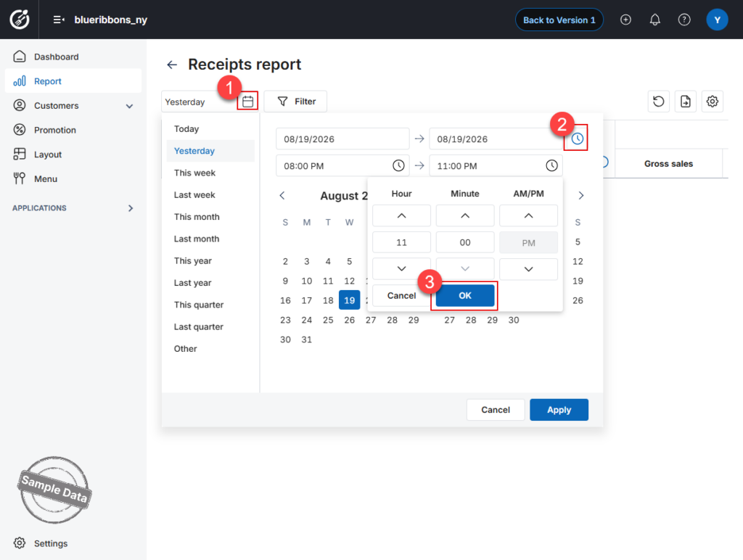Choose the Last year preset
The image size is (743, 560).
point(210,283)
